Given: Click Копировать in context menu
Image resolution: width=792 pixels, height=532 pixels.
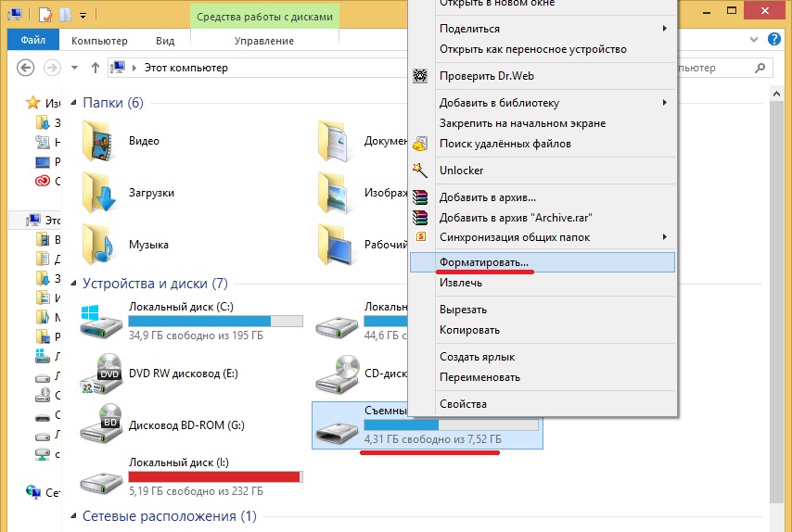Looking at the screenshot, I should (x=542, y=330).
